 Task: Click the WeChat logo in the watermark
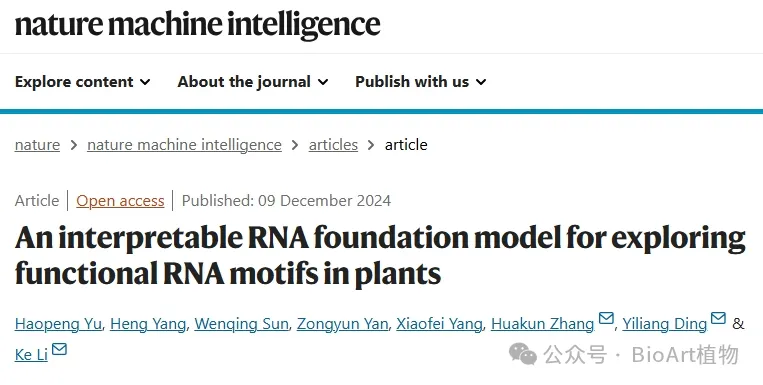(523, 354)
